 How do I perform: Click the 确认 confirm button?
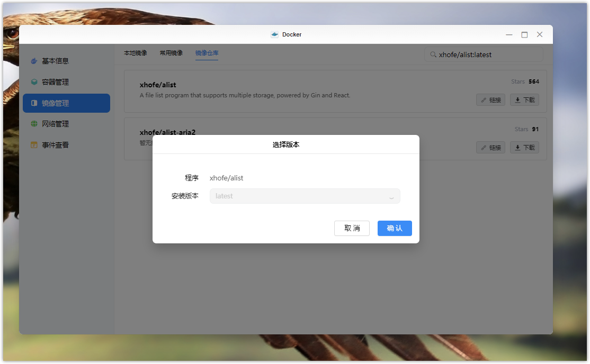(395, 228)
